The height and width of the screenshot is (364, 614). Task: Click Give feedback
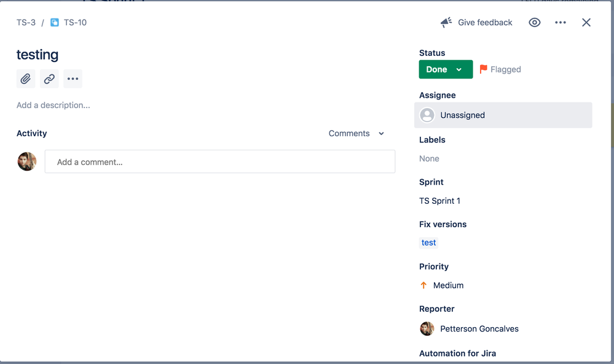click(x=484, y=22)
